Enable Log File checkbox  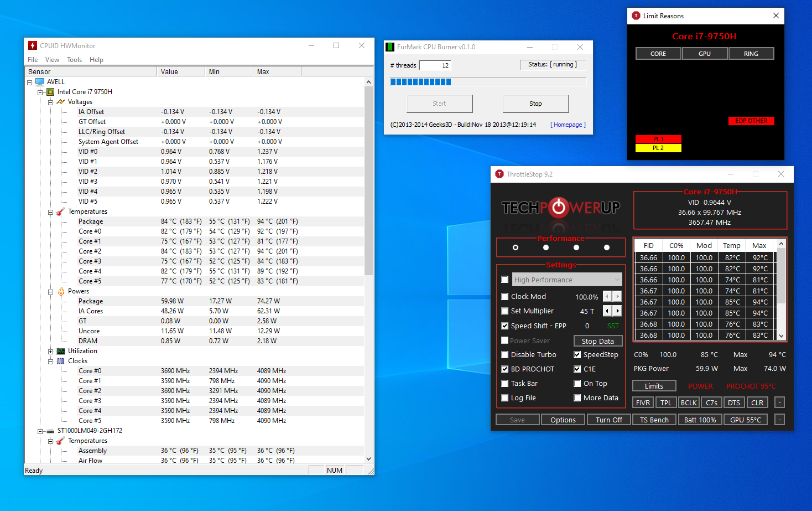point(505,398)
